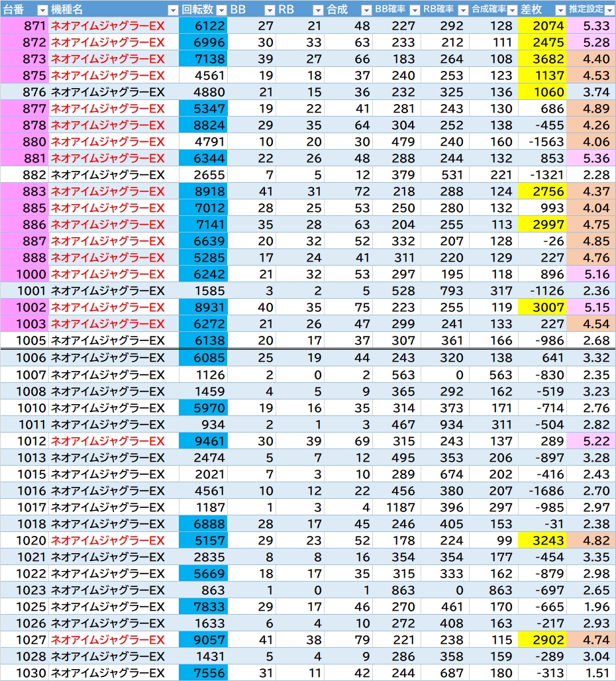Image resolution: width=616 pixels, height=681 pixels.
Task: Open the 機種名 column filter dropdown
Action: point(172,10)
